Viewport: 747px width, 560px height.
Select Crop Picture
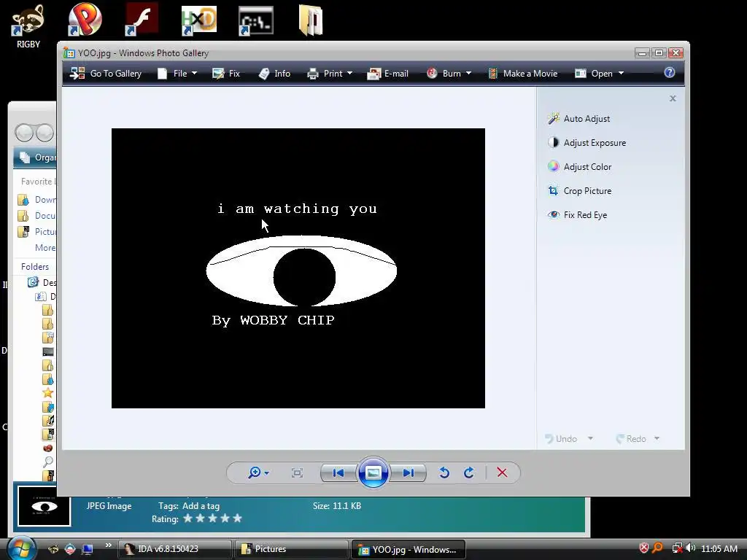pos(580,191)
